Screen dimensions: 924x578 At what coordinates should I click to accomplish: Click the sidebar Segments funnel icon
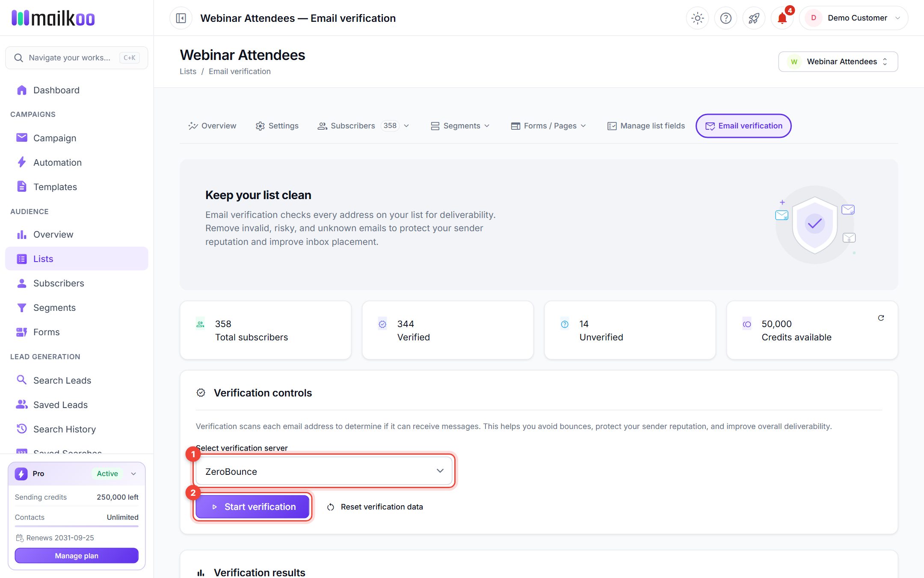21,307
